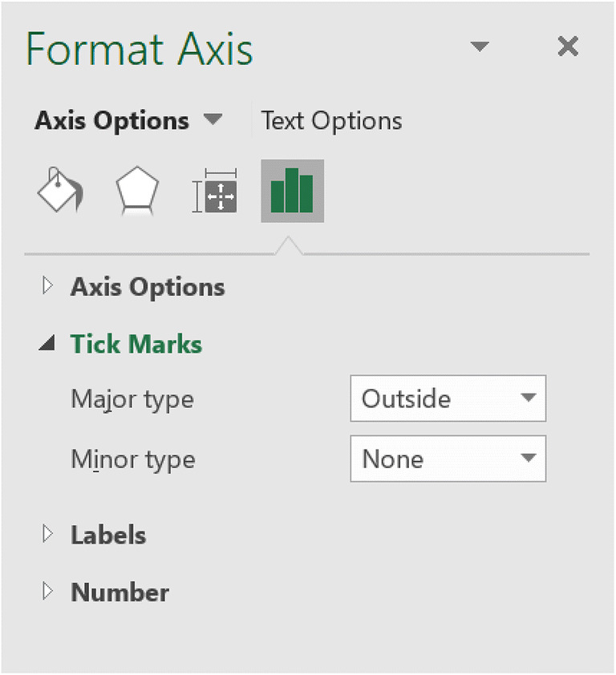The height and width of the screenshot is (675, 616).
Task: Open the Minor type dropdown showing None
Action: point(448,459)
